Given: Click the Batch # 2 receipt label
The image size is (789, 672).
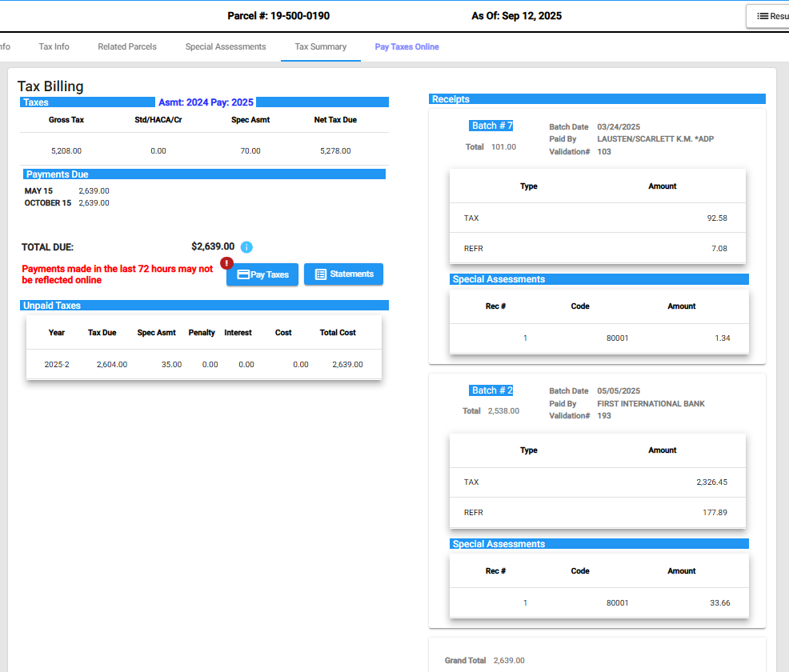Looking at the screenshot, I should point(491,390).
